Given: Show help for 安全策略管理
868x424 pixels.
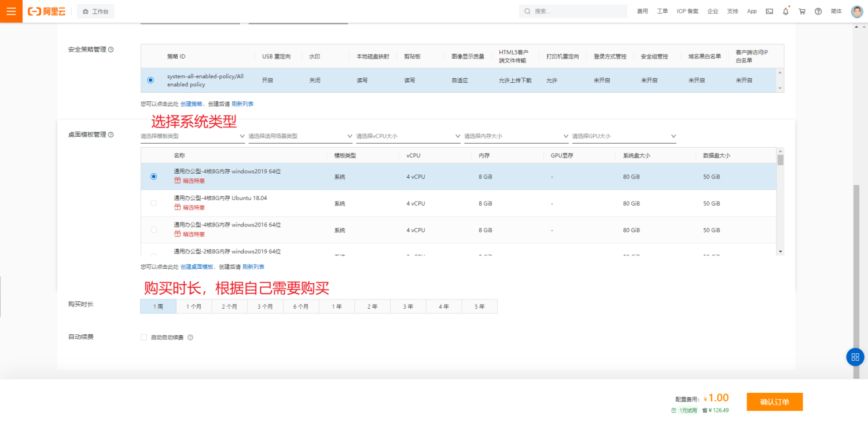Looking at the screenshot, I should [x=111, y=49].
